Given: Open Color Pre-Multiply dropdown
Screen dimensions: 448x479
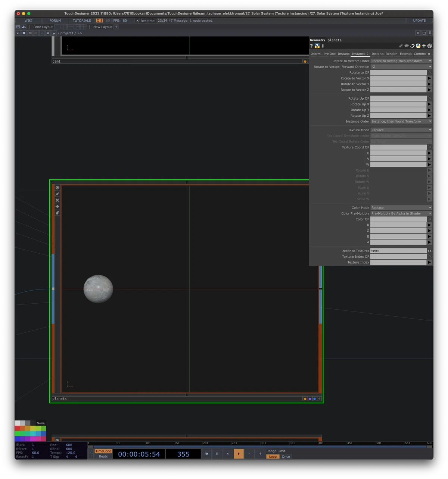Looking at the screenshot, I should [x=401, y=213].
